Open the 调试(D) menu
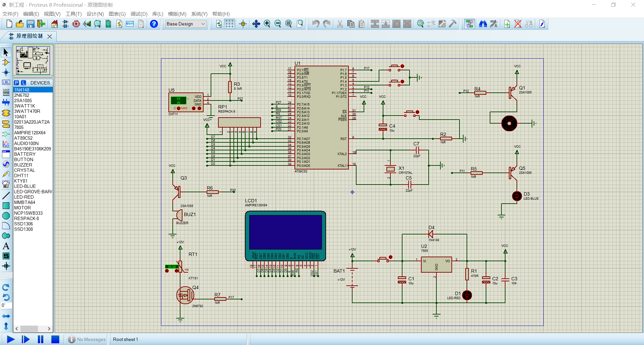 (139, 14)
